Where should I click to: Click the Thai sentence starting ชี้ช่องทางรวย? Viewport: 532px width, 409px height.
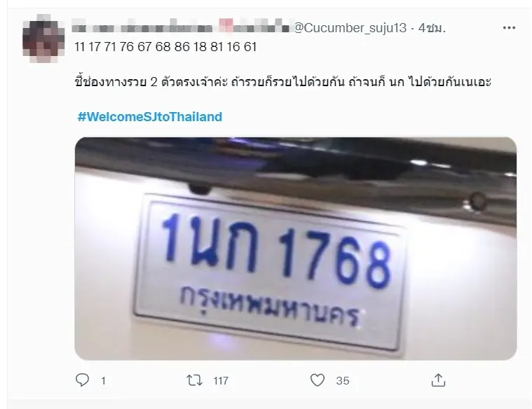pos(282,83)
